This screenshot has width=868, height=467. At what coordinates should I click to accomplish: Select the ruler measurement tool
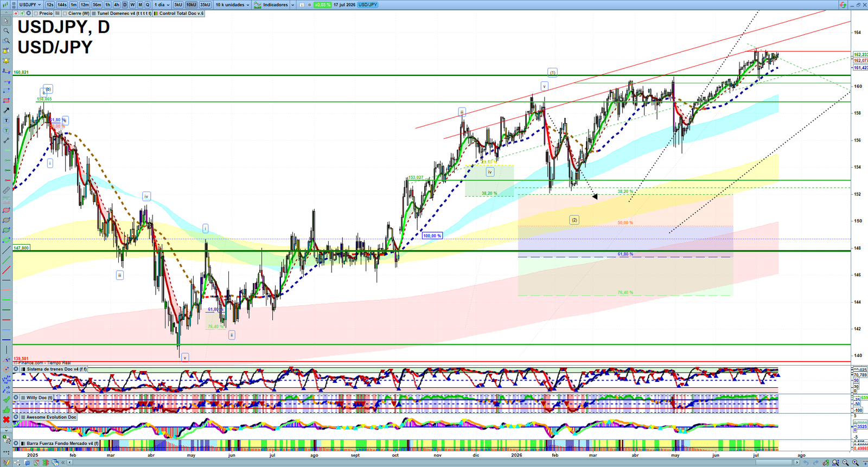7,190
